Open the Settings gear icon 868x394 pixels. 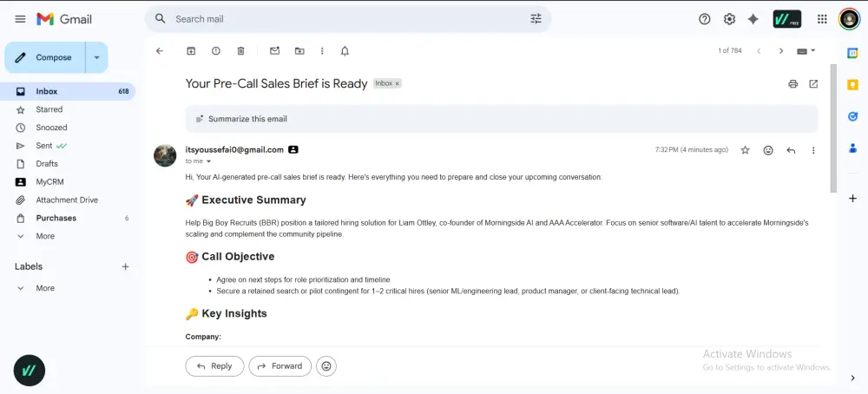[x=730, y=19]
